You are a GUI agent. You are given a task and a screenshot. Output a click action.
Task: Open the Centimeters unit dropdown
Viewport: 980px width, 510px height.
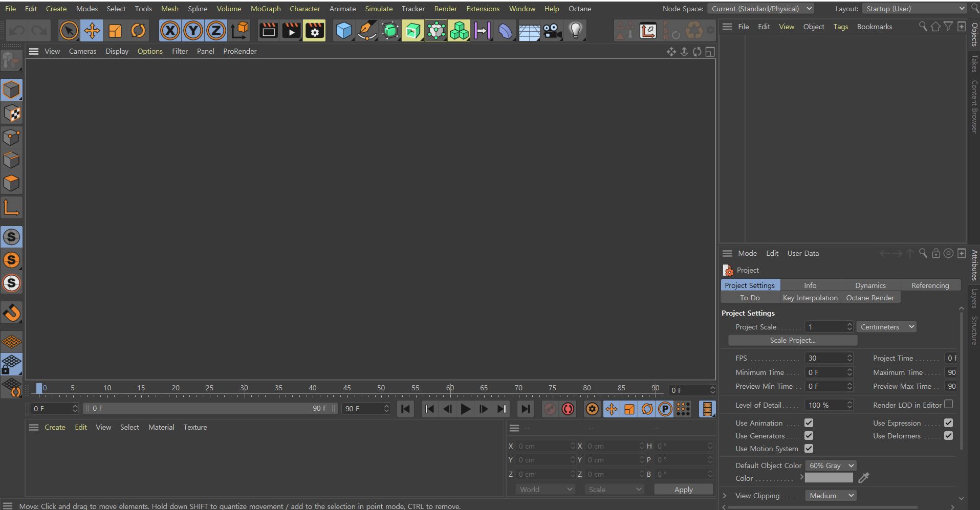(x=887, y=327)
